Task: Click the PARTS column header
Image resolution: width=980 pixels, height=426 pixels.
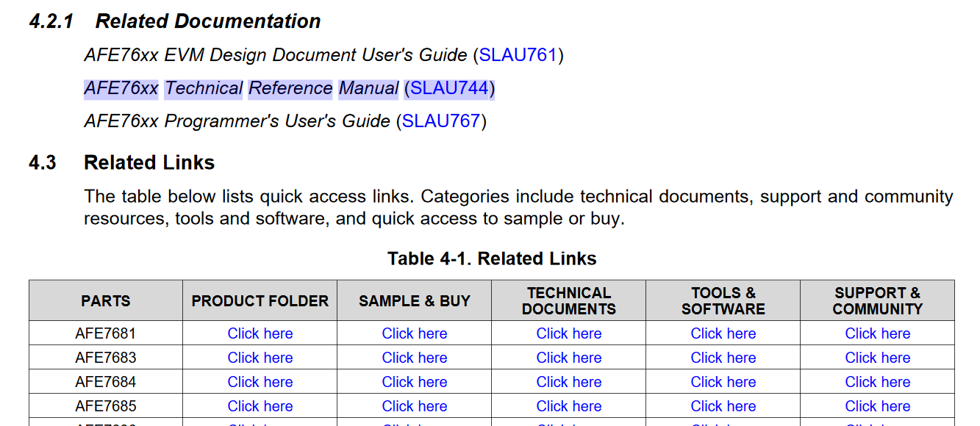Action: [106, 301]
